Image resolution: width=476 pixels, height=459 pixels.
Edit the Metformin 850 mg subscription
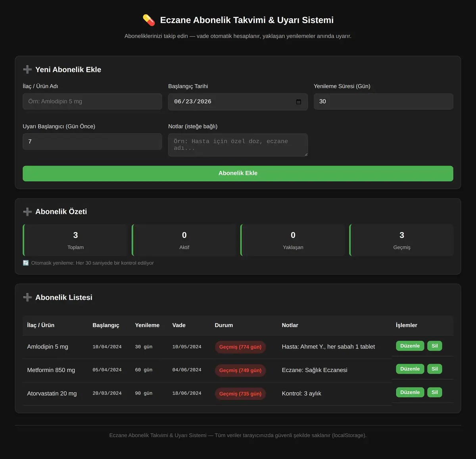(410, 369)
